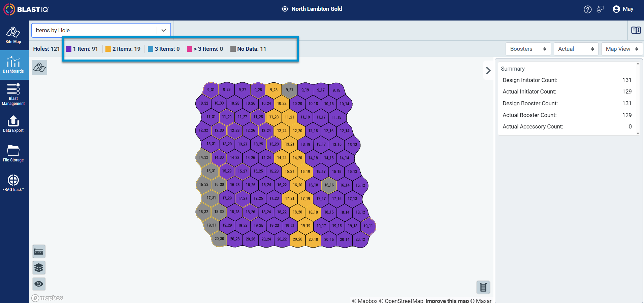Click the Maxar attribution link
This screenshot has width=644, height=303.
pyautogui.click(x=481, y=301)
